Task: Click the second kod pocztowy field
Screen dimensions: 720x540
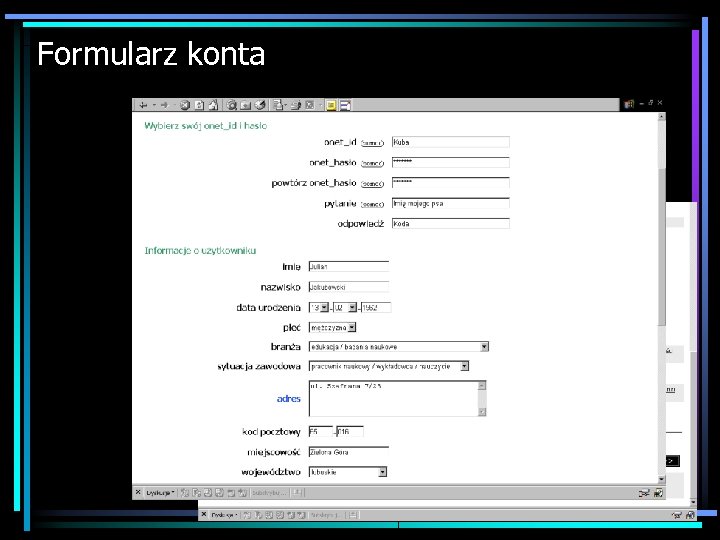Action: [x=350, y=432]
